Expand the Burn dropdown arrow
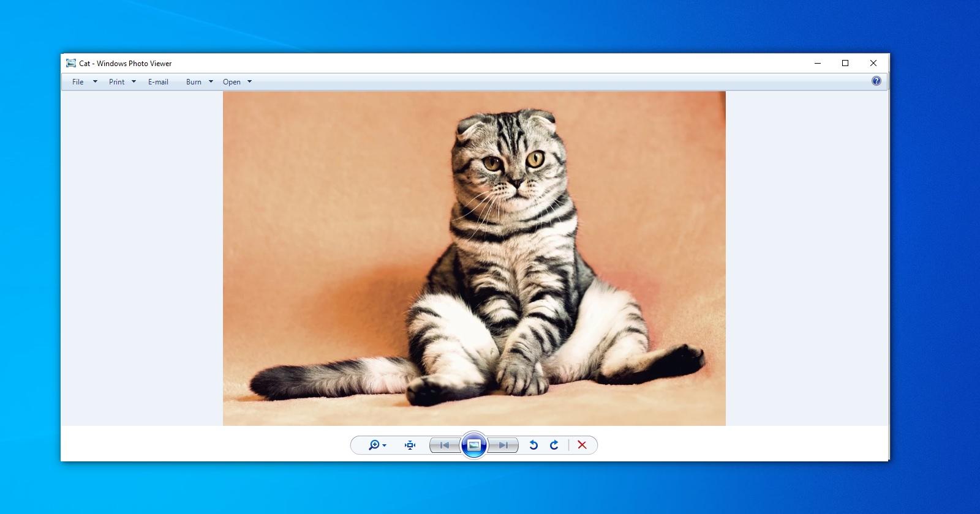980x514 pixels. 211,81
